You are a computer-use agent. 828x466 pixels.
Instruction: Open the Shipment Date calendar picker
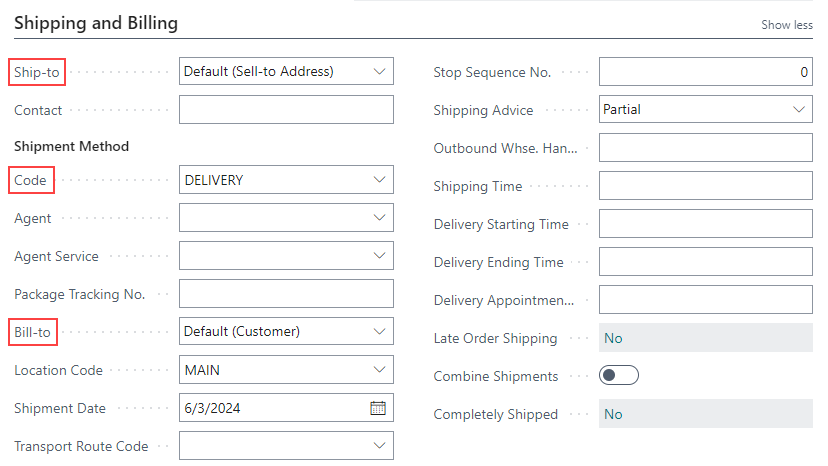click(x=378, y=408)
